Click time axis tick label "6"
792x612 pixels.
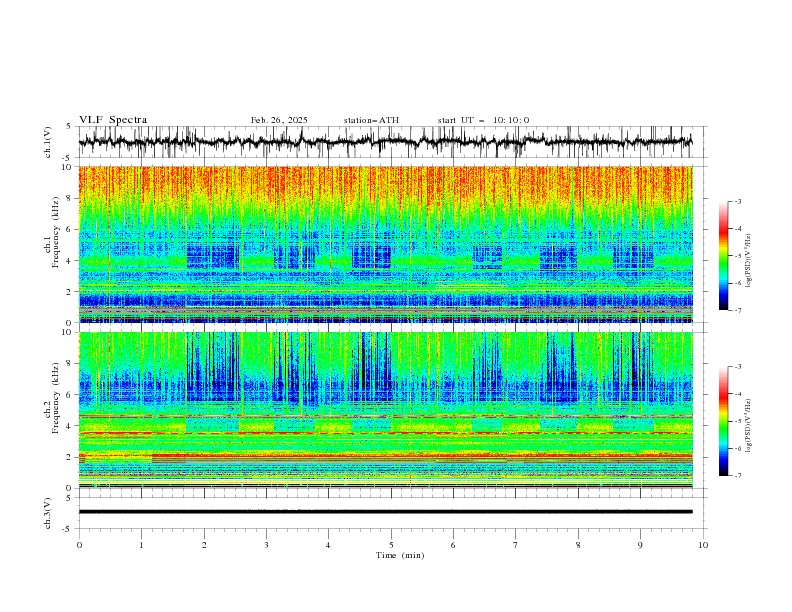tap(453, 545)
